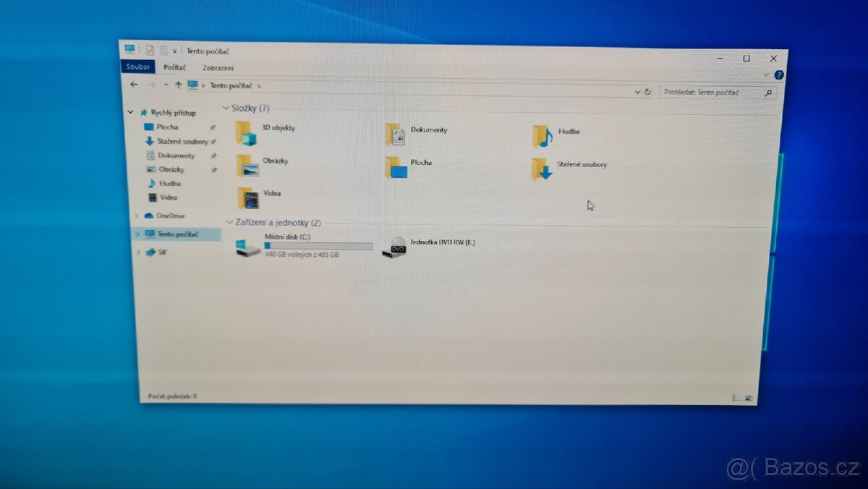Click the C: drive free space bar

coord(318,245)
